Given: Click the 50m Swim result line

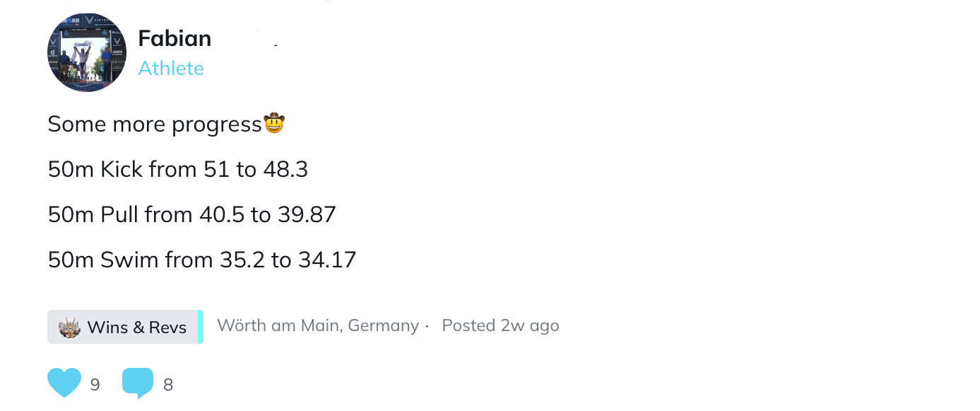Looking at the screenshot, I should point(202,260).
